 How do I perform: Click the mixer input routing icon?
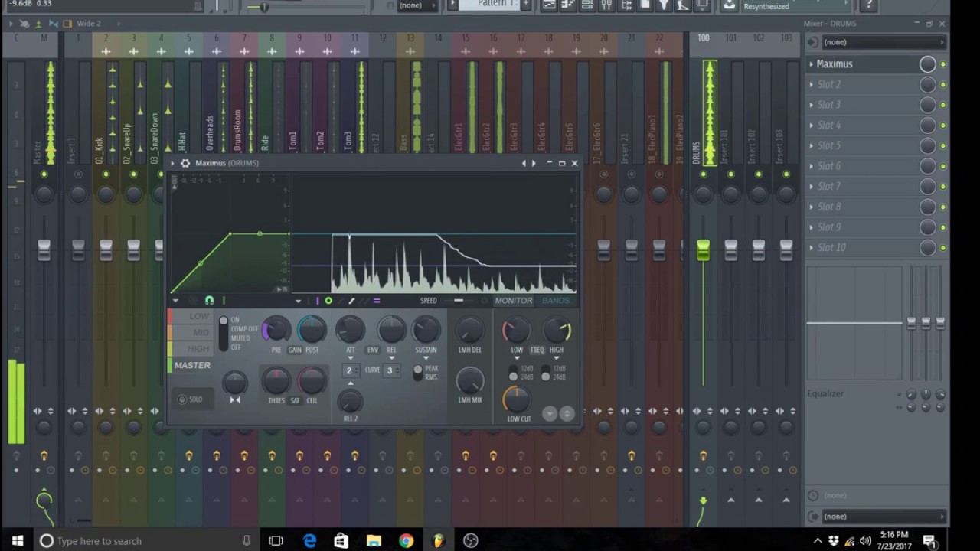[x=813, y=42]
